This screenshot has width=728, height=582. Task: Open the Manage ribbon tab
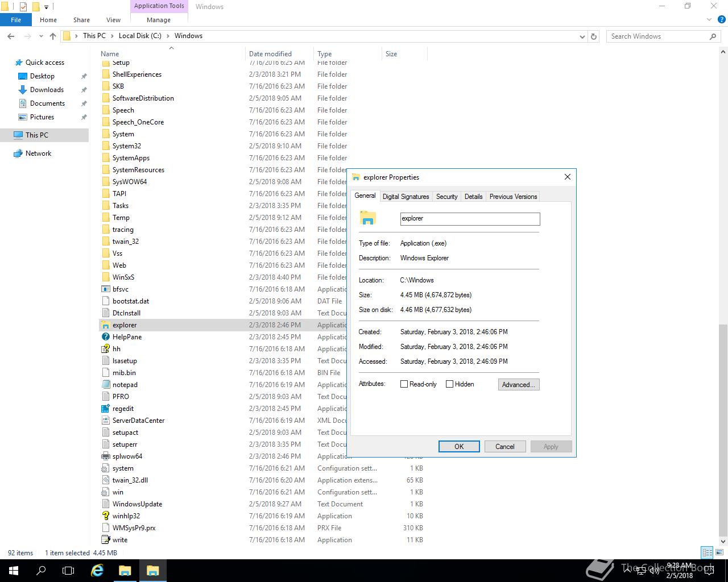tap(159, 20)
